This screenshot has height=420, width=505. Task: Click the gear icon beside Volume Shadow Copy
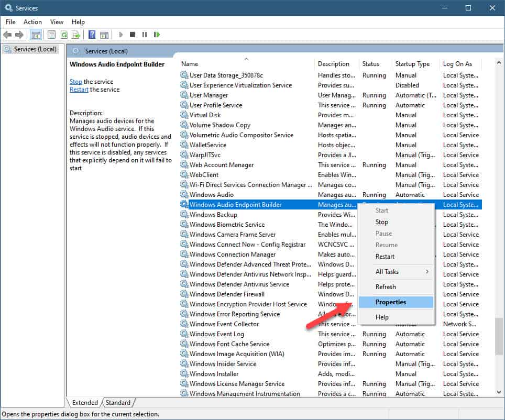tap(184, 125)
